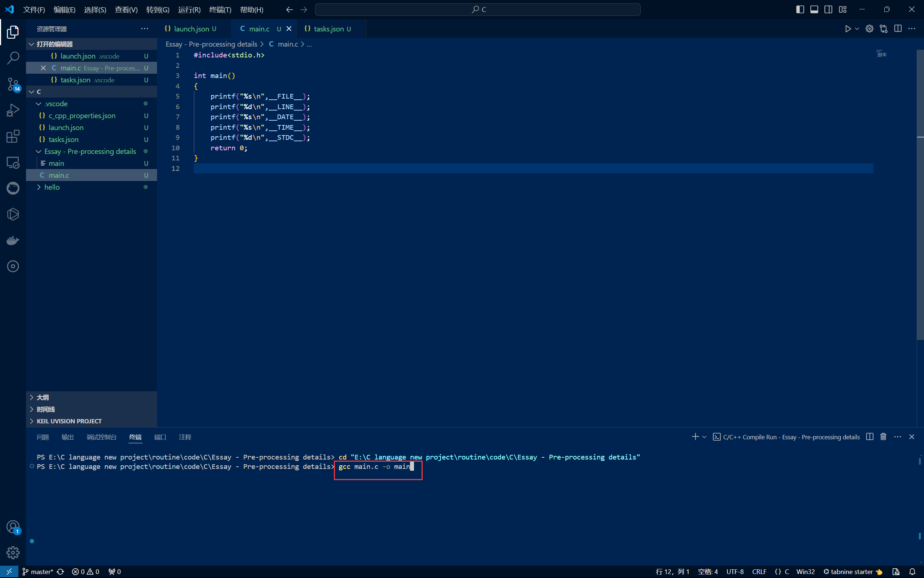The height and width of the screenshot is (578, 924).
Task: Open the new terminal launch profile dropdown
Action: click(x=705, y=436)
